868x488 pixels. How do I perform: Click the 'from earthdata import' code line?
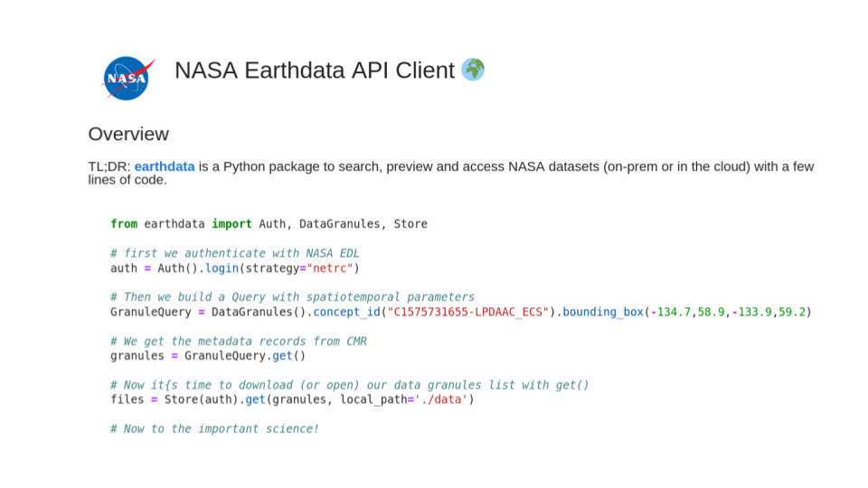(x=269, y=224)
